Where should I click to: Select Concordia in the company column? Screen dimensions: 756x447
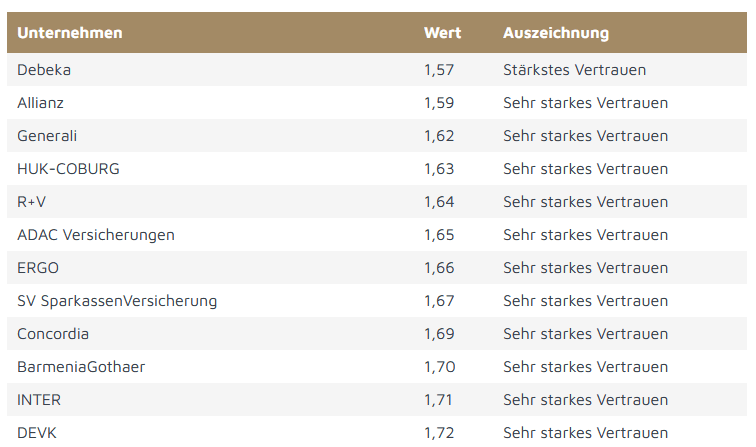[53, 334]
